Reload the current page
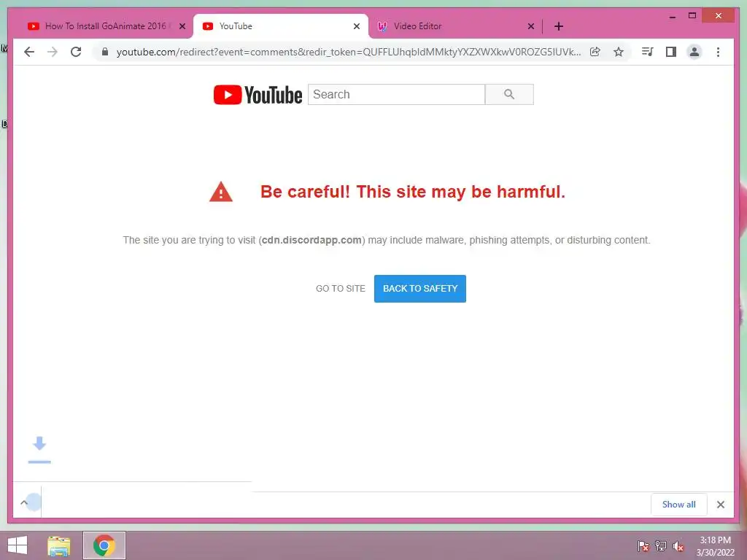Screen dimensions: 747x560 pyautogui.click(x=76, y=52)
